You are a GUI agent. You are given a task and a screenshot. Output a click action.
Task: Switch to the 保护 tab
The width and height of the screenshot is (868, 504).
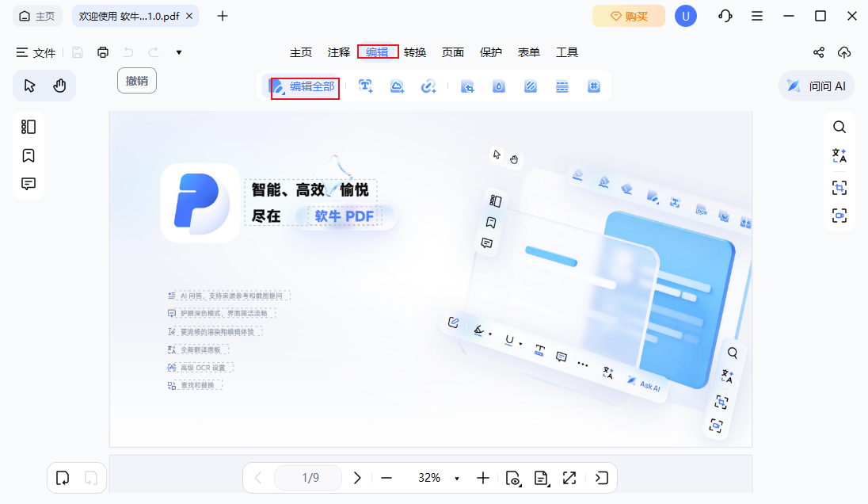[490, 52]
